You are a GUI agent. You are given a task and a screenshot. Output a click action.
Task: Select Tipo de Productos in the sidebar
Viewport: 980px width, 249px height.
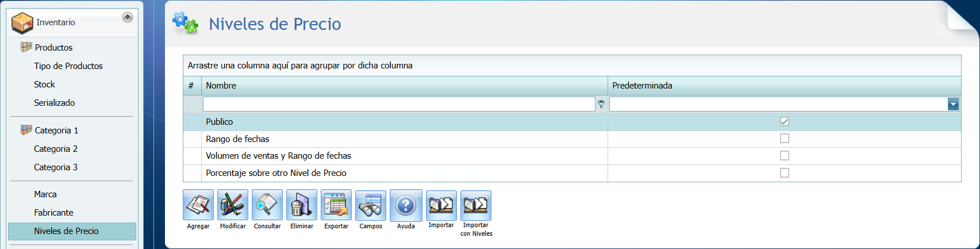coord(68,66)
